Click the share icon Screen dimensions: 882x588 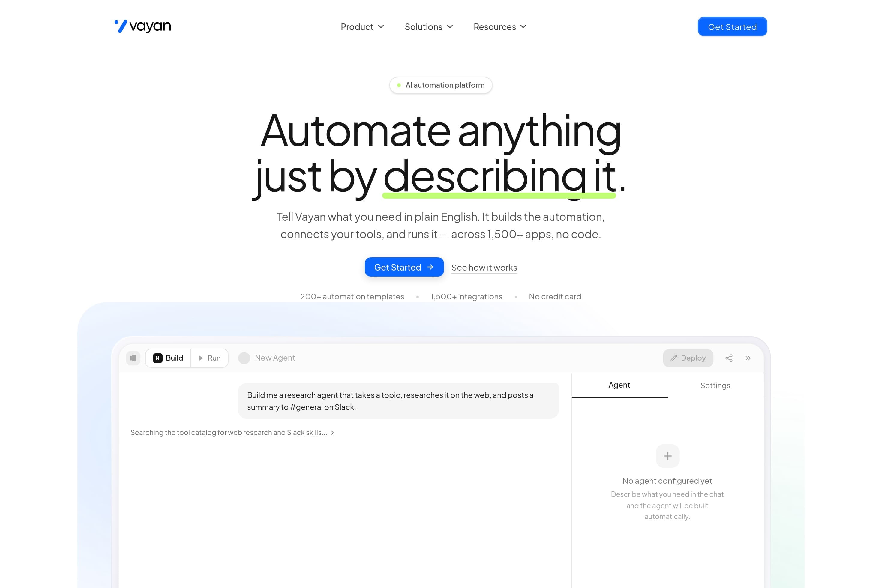(x=729, y=358)
